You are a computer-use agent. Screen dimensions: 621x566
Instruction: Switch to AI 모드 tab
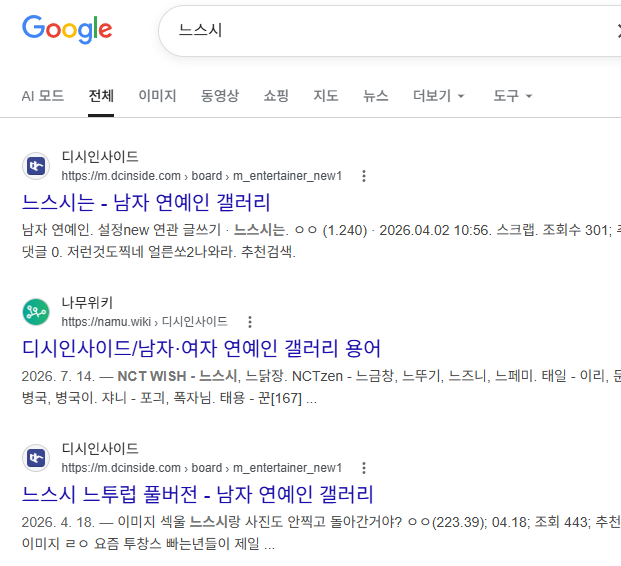click(x=43, y=96)
